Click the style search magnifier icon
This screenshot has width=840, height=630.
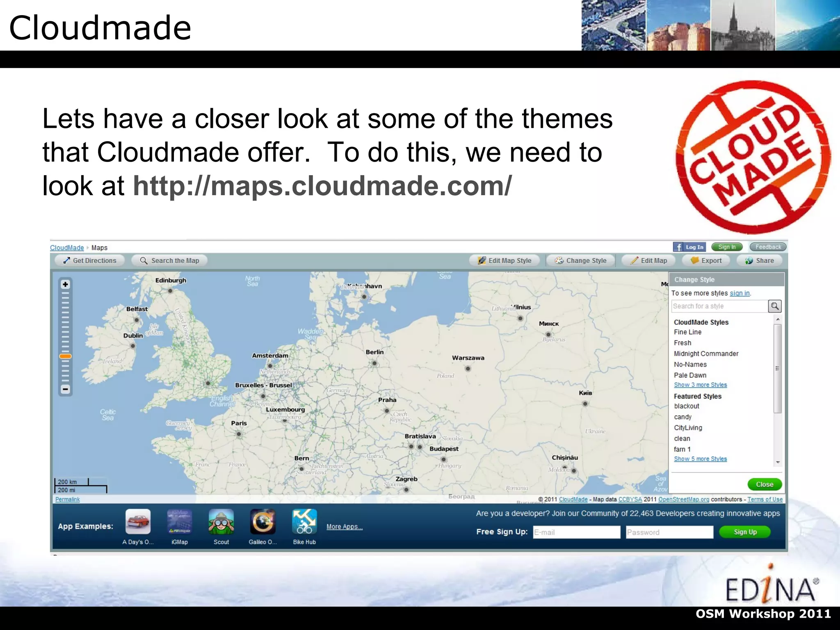point(775,306)
